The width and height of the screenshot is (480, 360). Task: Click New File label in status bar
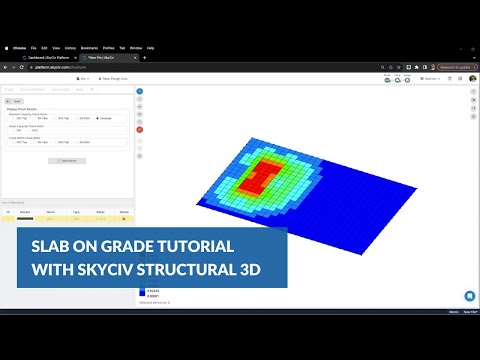[x=470, y=312]
